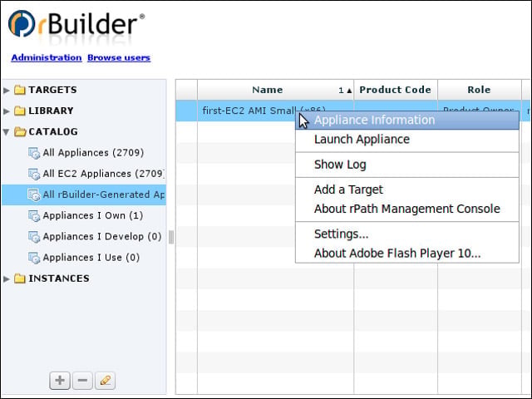Click the minus remove button

point(82,381)
